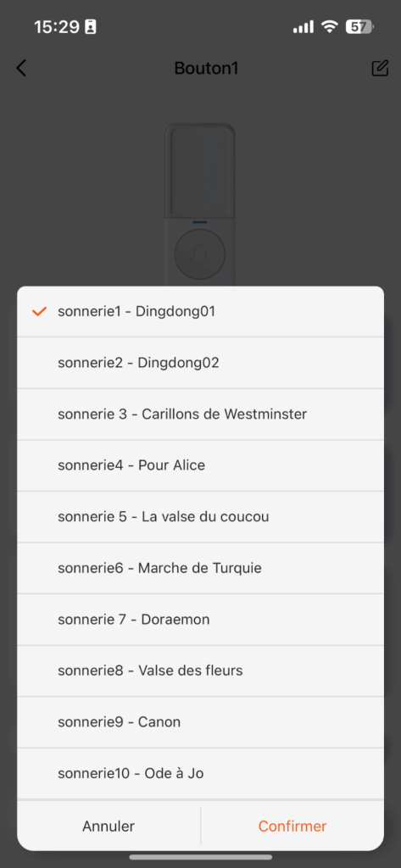The image size is (401, 868).
Task: Select sonnerie2 - Dingdong02 ringtone
Action: coord(200,363)
